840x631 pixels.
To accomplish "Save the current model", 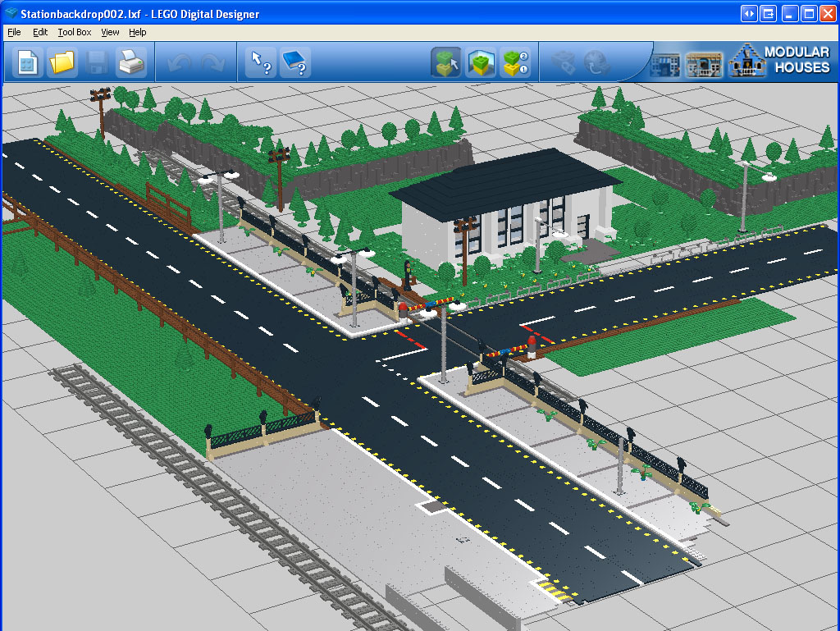I will tap(97, 62).
